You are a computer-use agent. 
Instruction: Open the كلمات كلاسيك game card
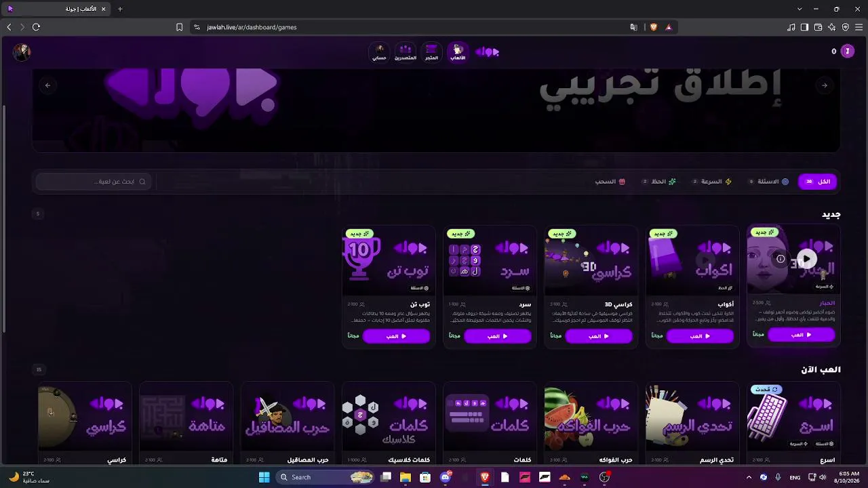[389, 424]
